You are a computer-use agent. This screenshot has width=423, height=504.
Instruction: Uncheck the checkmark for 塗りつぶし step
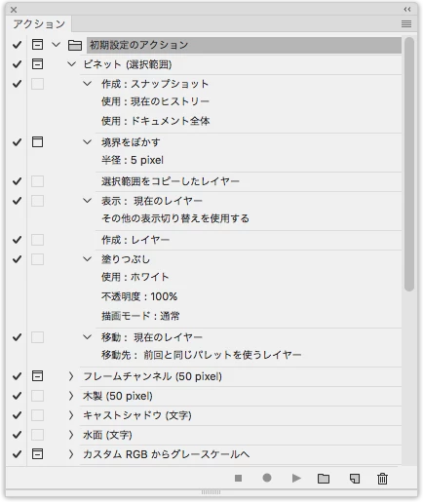tap(17, 259)
